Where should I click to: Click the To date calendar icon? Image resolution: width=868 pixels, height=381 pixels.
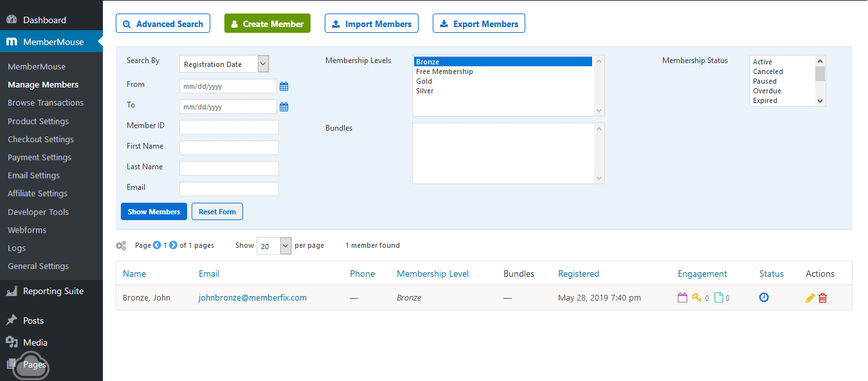click(x=284, y=107)
